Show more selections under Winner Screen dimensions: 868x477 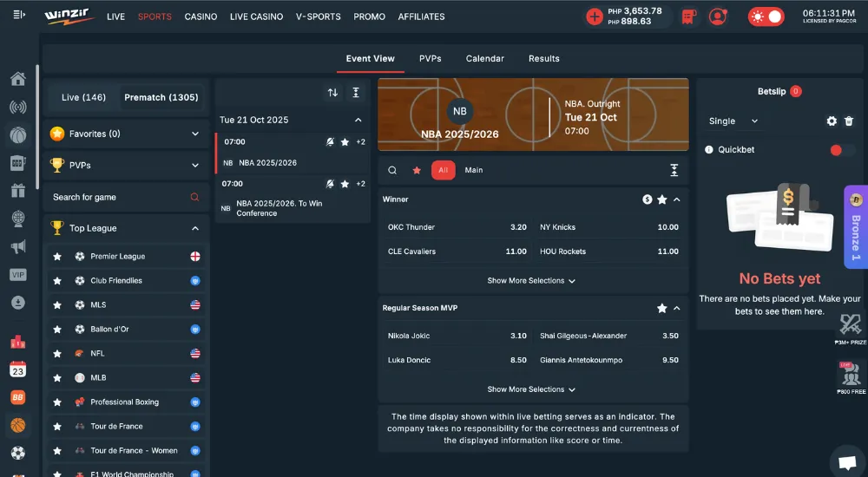(531, 281)
